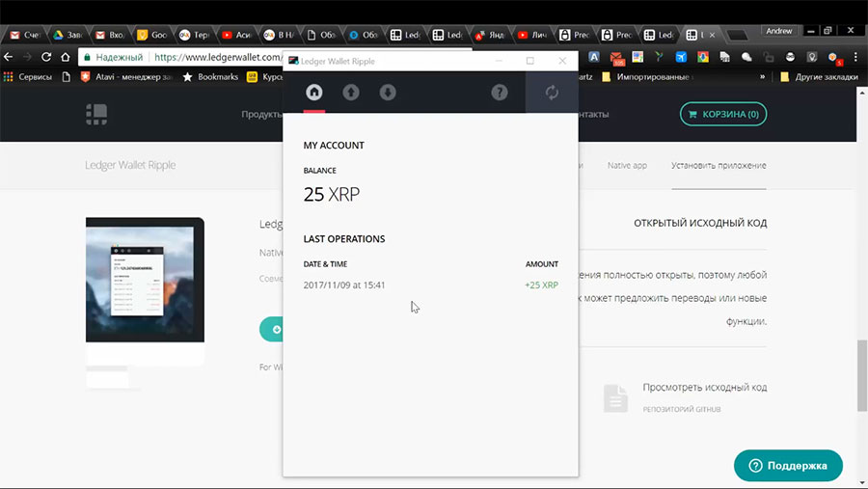Viewport: 868px width, 489px height.
Task: Switch to the Google Drive Зав tab
Action: click(x=68, y=35)
